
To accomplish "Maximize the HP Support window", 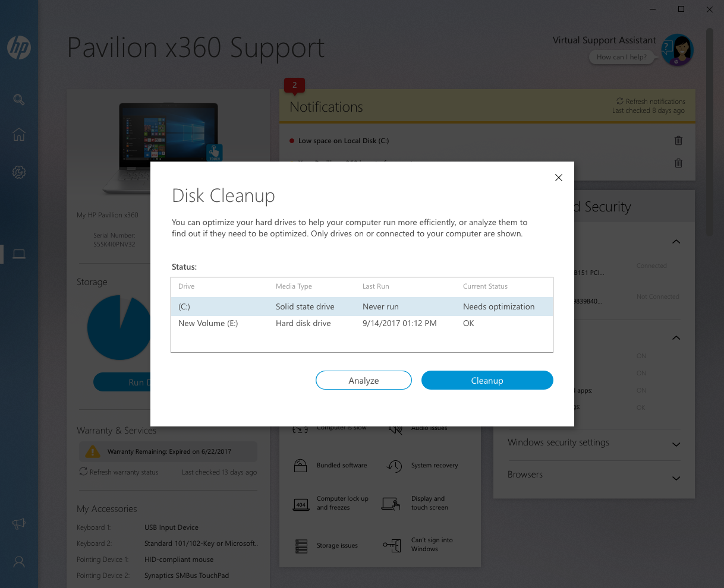I will coord(681,9).
